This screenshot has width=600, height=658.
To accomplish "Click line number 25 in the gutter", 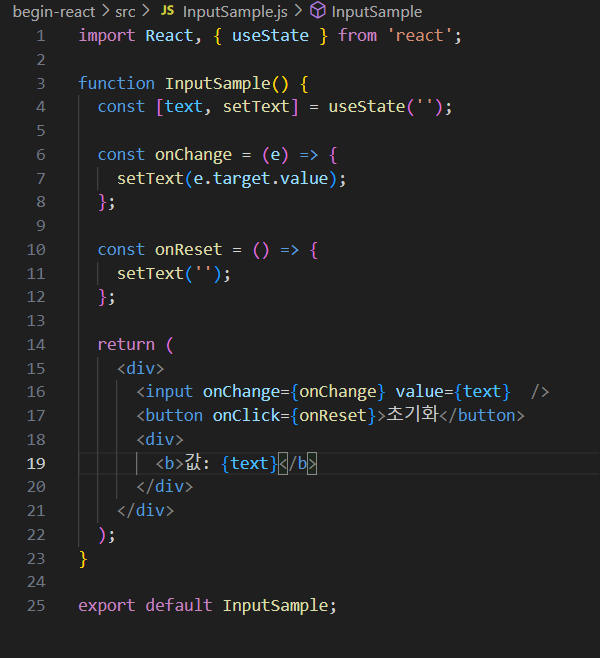I will [x=36, y=606].
